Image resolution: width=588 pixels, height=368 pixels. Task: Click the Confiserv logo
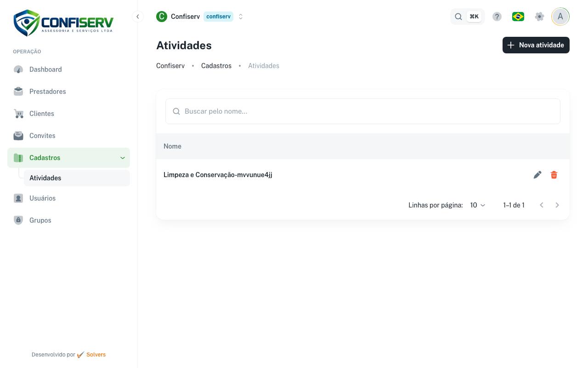click(63, 23)
